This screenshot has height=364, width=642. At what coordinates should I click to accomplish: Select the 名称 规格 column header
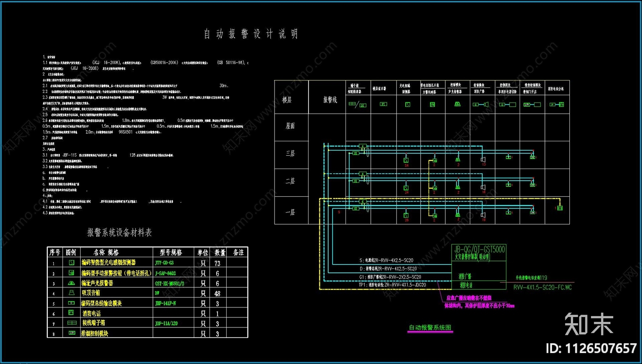click(106, 252)
